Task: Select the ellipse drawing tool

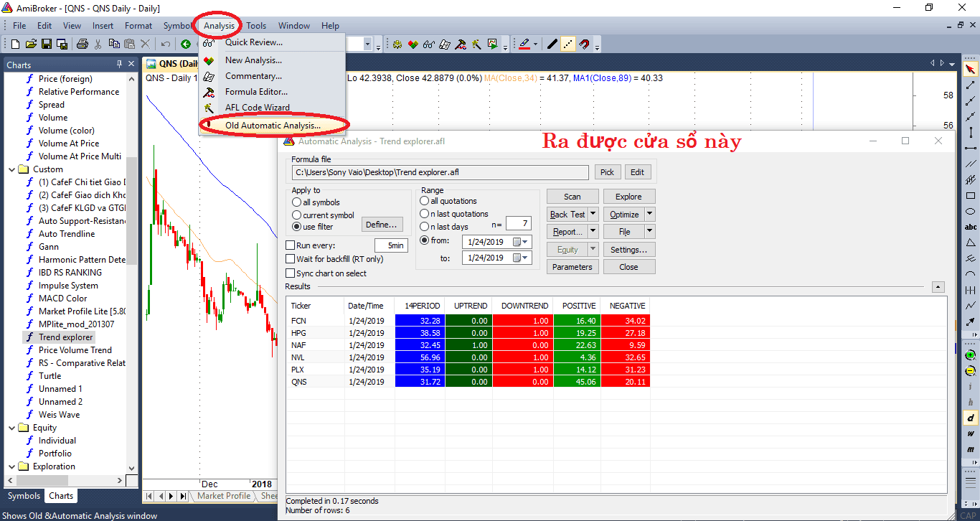Action: [x=971, y=212]
